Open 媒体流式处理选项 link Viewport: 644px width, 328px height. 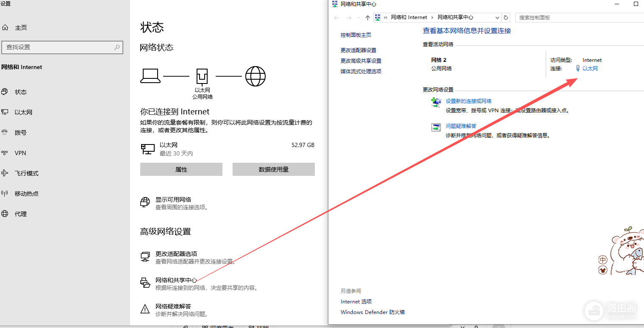(361, 71)
